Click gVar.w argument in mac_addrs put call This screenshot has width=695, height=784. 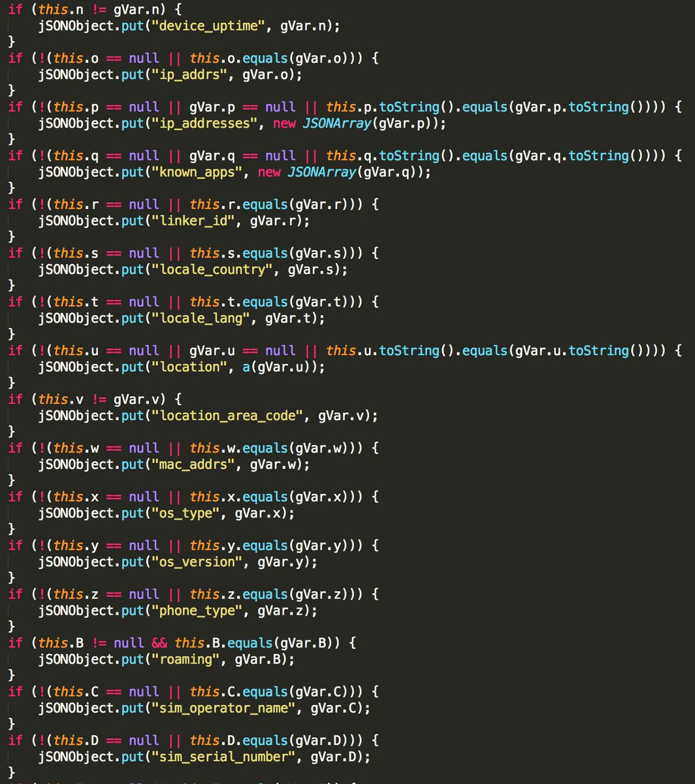tap(274, 465)
